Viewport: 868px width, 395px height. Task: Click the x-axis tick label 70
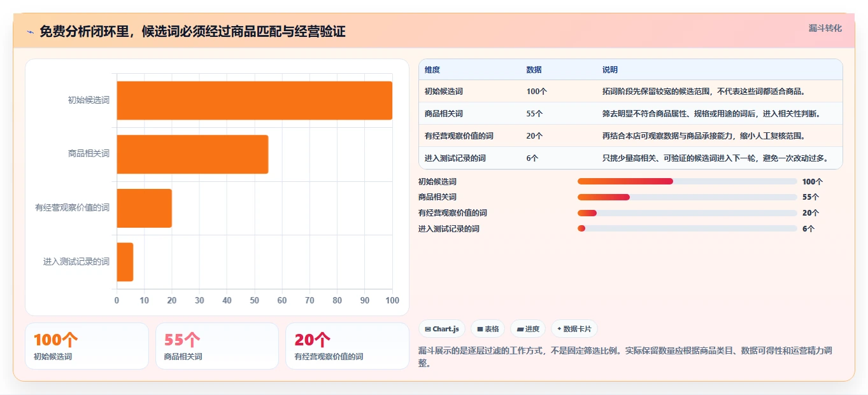click(x=309, y=300)
